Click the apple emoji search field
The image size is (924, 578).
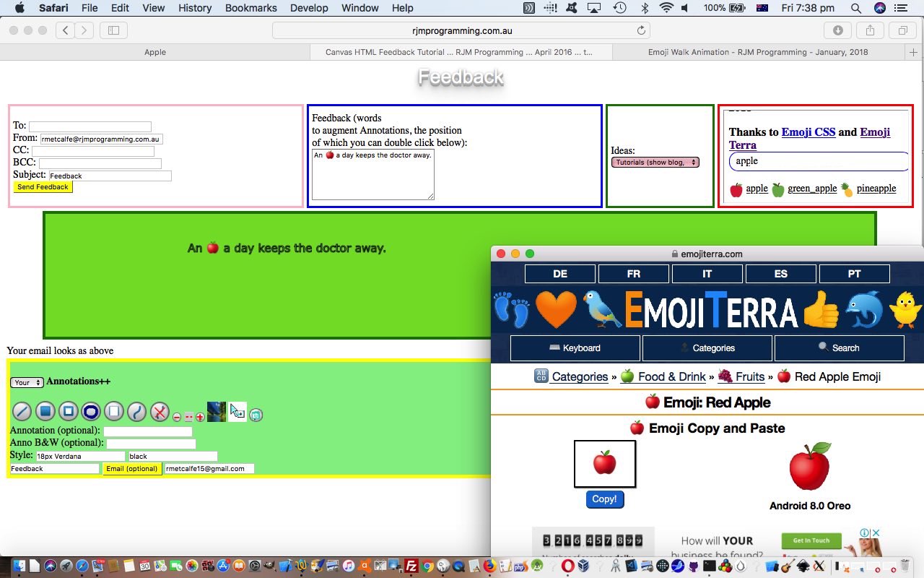point(819,161)
